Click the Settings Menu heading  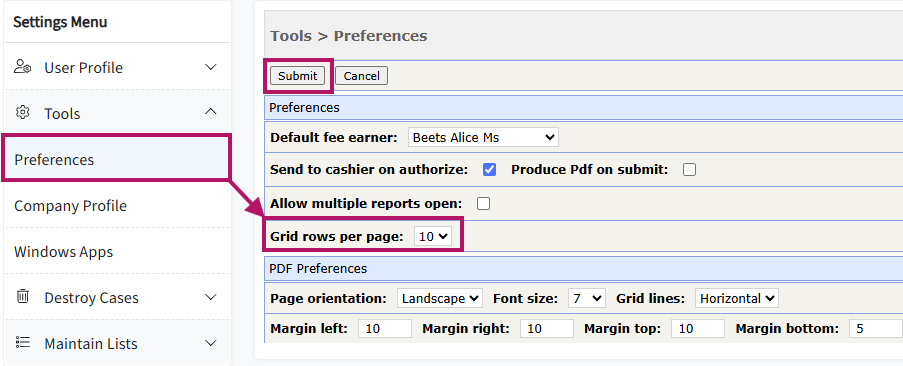click(60, 22)
